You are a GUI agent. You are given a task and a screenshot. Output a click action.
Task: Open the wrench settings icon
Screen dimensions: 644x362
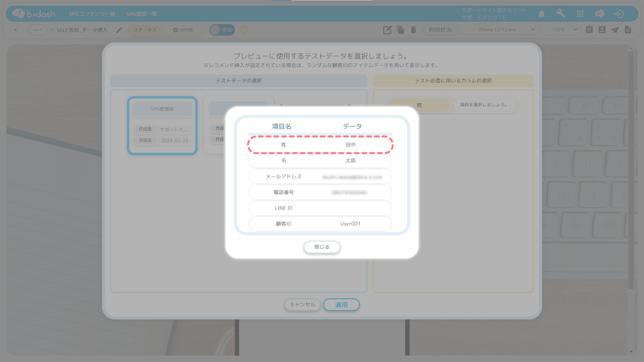coord(561,14)
